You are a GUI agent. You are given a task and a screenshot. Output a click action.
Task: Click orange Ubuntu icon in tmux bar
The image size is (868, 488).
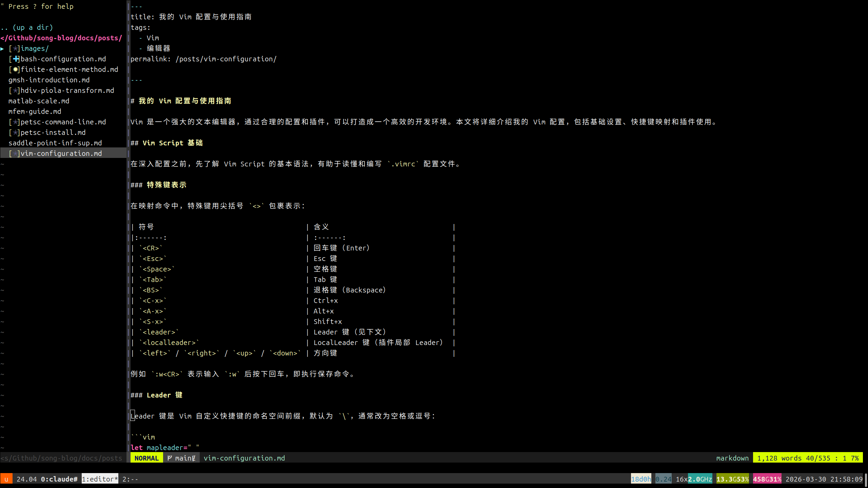[x=6, y=479]
